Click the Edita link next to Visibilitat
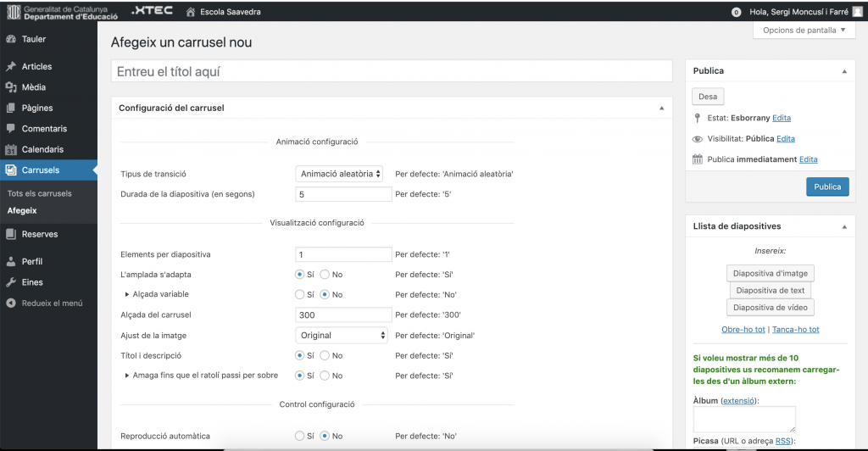Screen dimensions: 868x451 click(785, 138)
